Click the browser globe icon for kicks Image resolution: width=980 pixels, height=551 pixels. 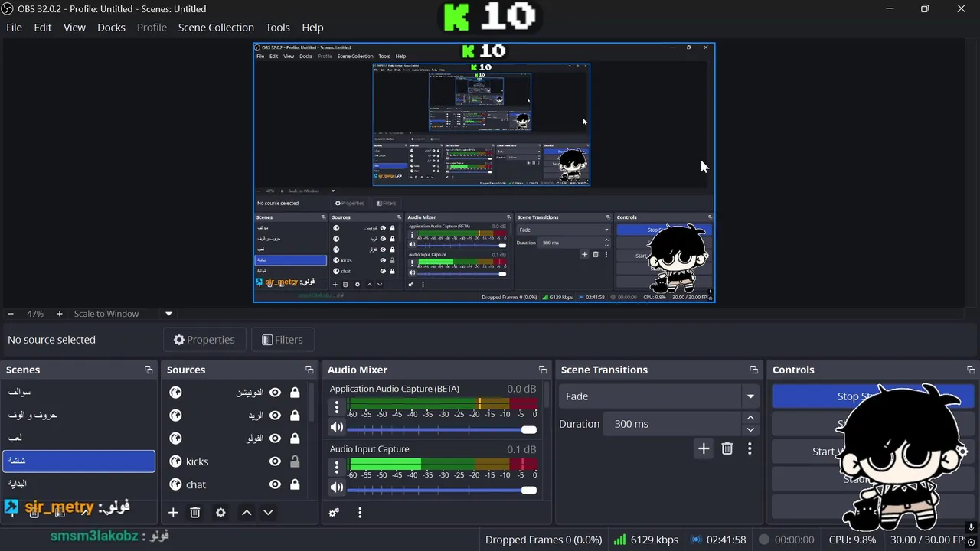pos(175,461)
